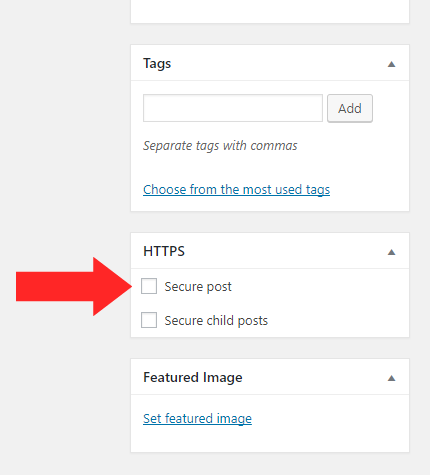Click the empty panel above Tags
This screenshot has height=475, width=430.
tap(270, 11)
